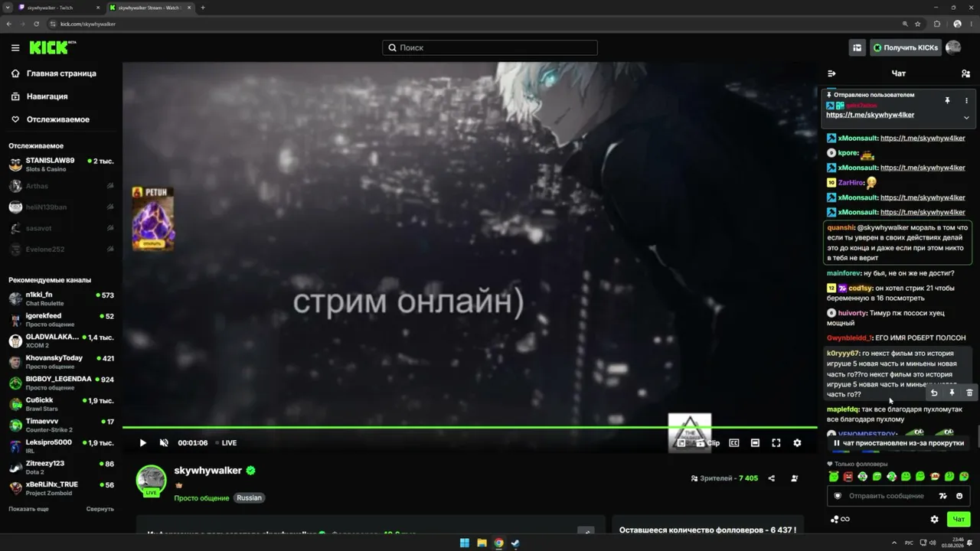Toggle picture-in-picture mini player

[681, 442]
